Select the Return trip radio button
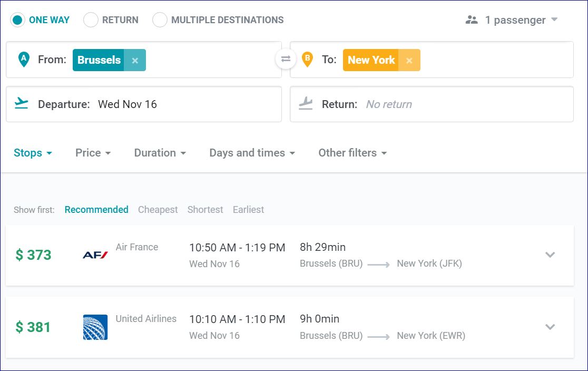 tap(91, 20)
